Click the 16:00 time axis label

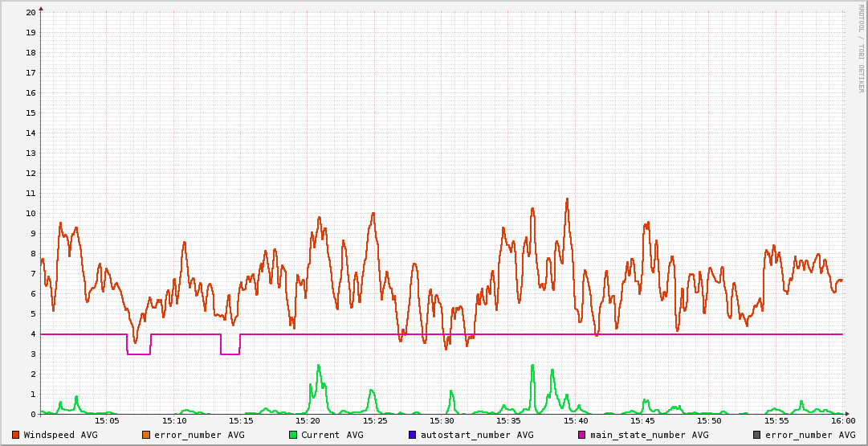pyautogui.click(x=842, y=420)
